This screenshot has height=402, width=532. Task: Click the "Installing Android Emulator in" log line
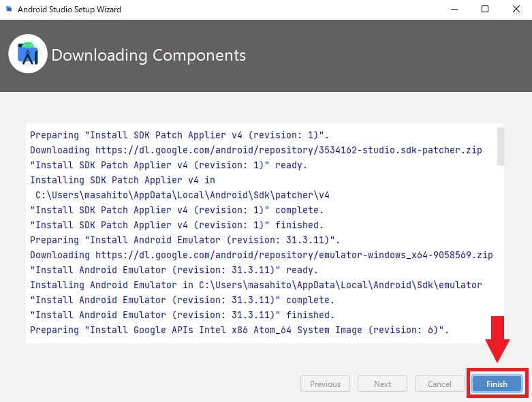[256, 285]
